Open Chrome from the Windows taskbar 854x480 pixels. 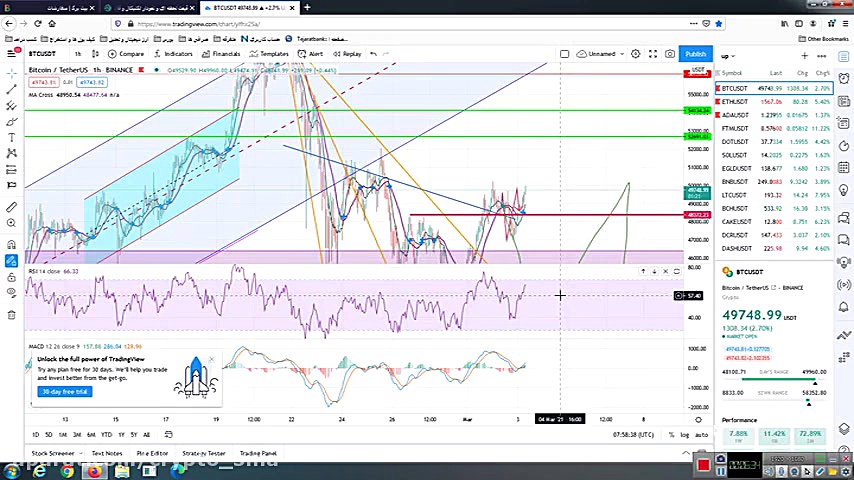click(x=67, y=471)
